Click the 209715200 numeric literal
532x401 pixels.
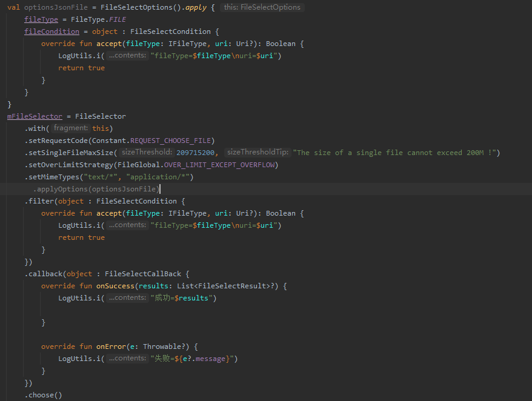coord(195,152)
